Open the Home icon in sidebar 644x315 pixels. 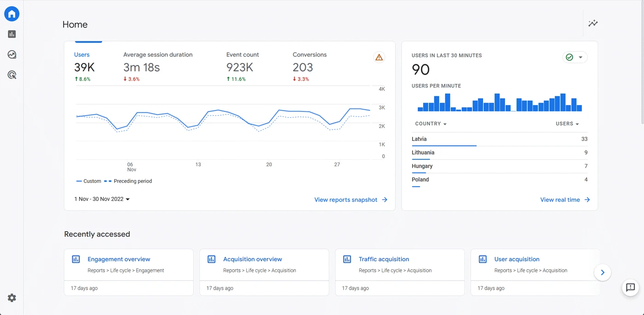(12, 14)
